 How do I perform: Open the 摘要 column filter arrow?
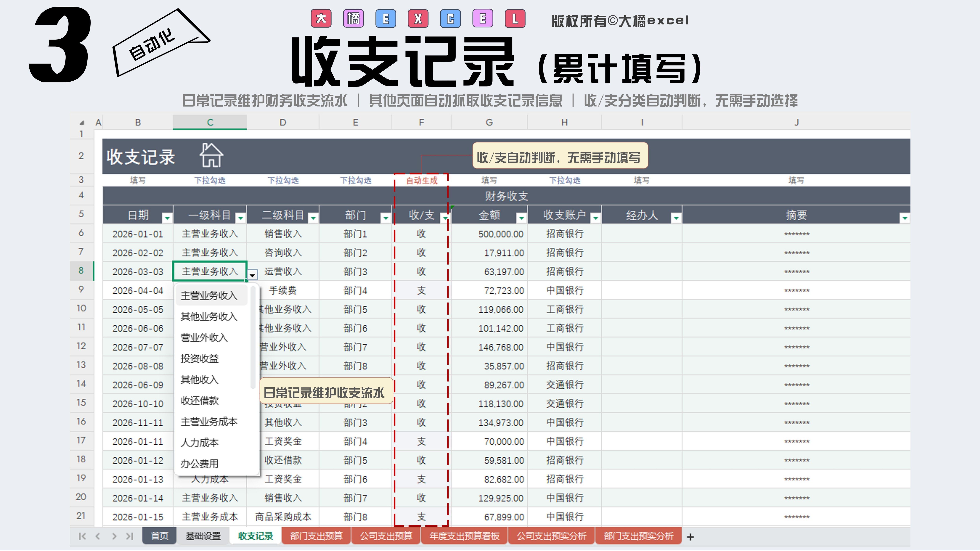(904, 218)
